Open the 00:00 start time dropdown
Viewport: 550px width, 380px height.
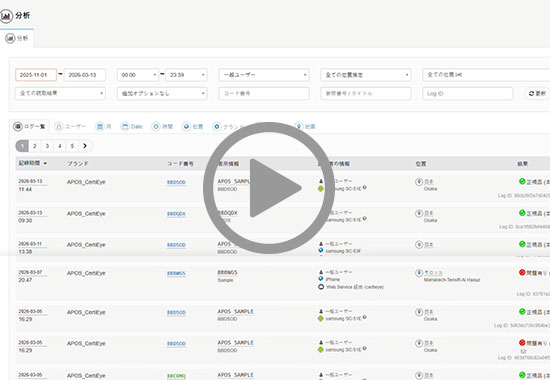(x=138, y=75)
